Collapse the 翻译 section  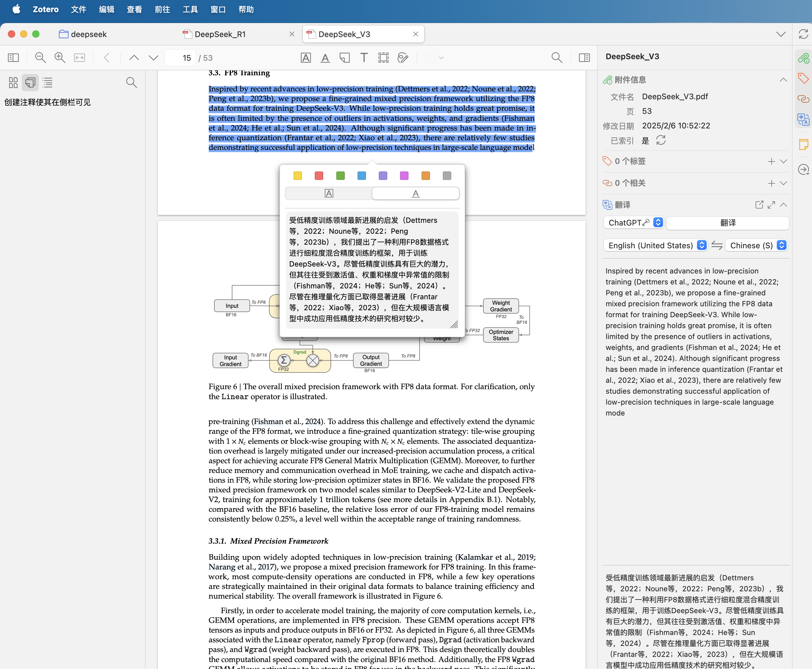click(783, 205)
